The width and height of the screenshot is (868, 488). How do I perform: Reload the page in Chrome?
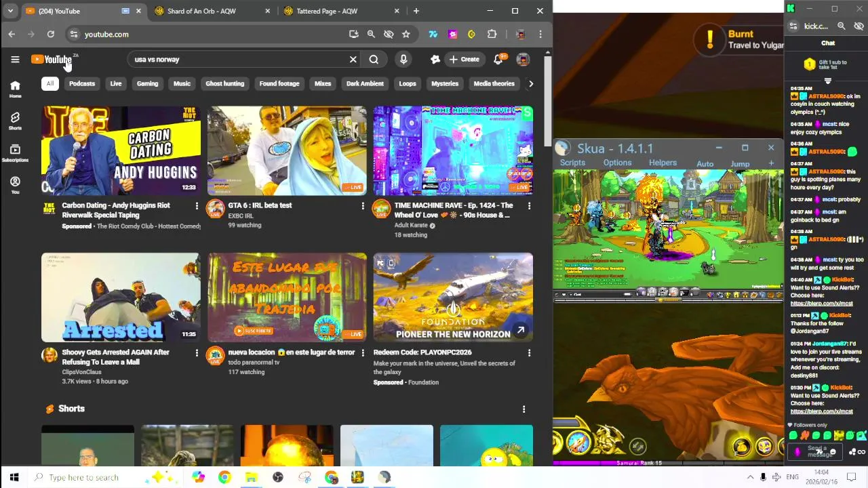click(50, 34)
